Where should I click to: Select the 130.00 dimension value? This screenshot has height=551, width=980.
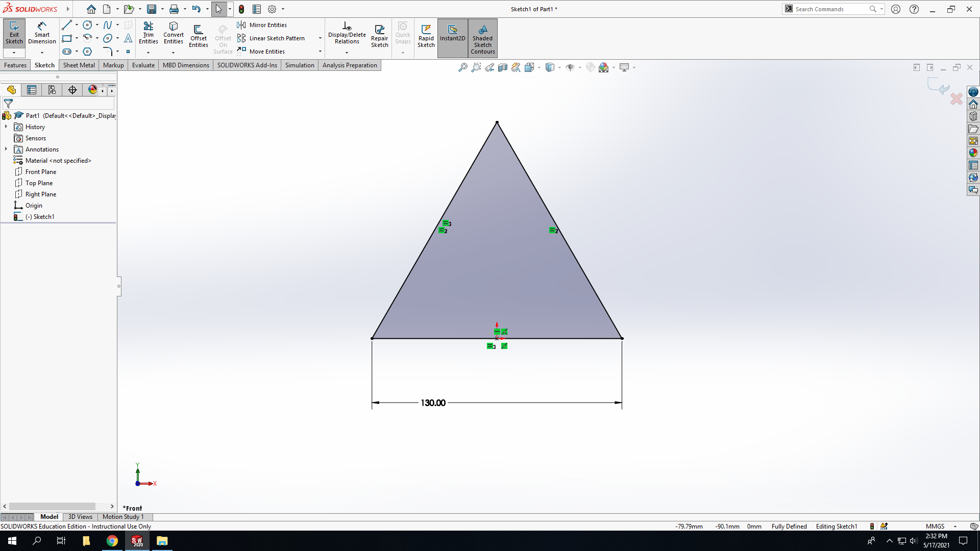pyautogui.click(x=433, y=403)
